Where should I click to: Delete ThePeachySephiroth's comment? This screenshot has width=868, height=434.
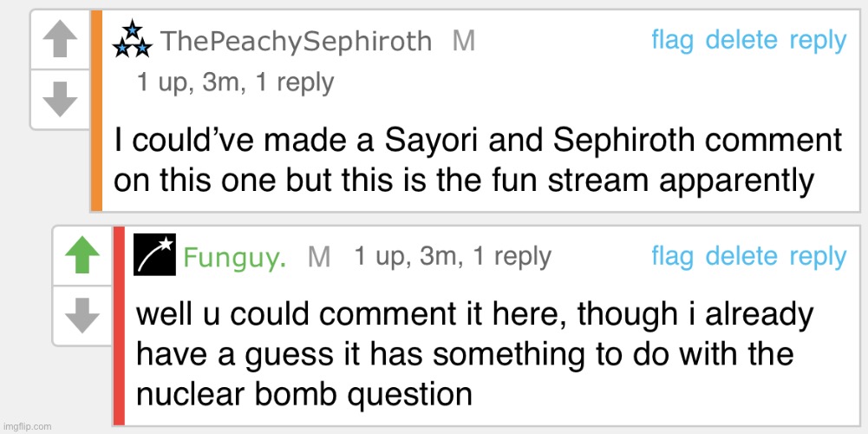[x=742, y=40]
